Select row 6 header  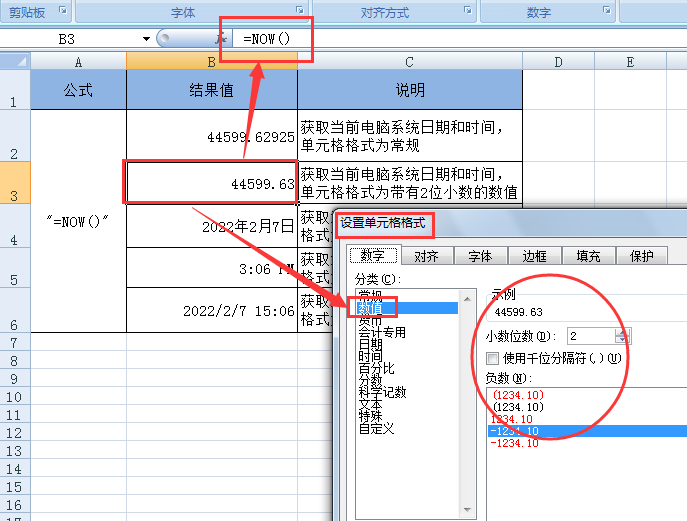click(x=15, y=310)
